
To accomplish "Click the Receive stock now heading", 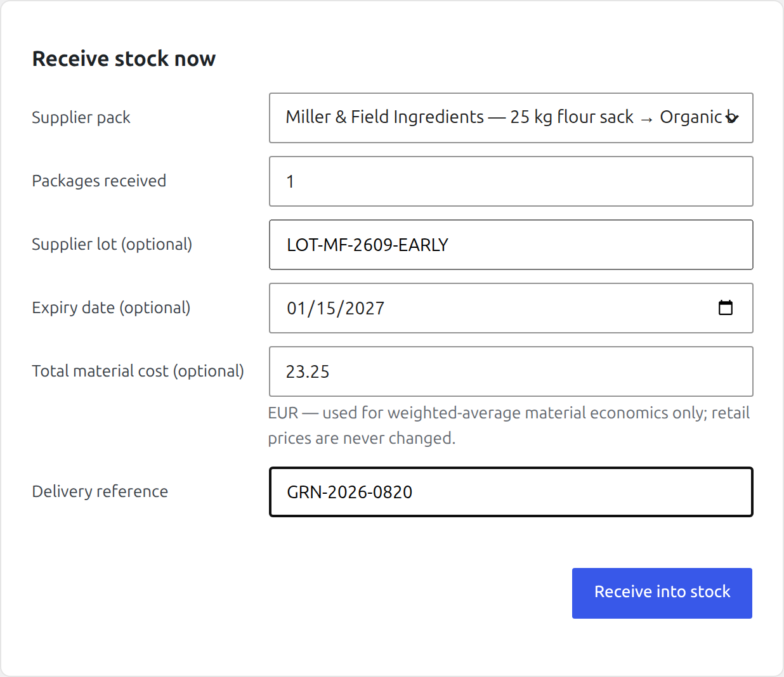I will tap(124, 59).
